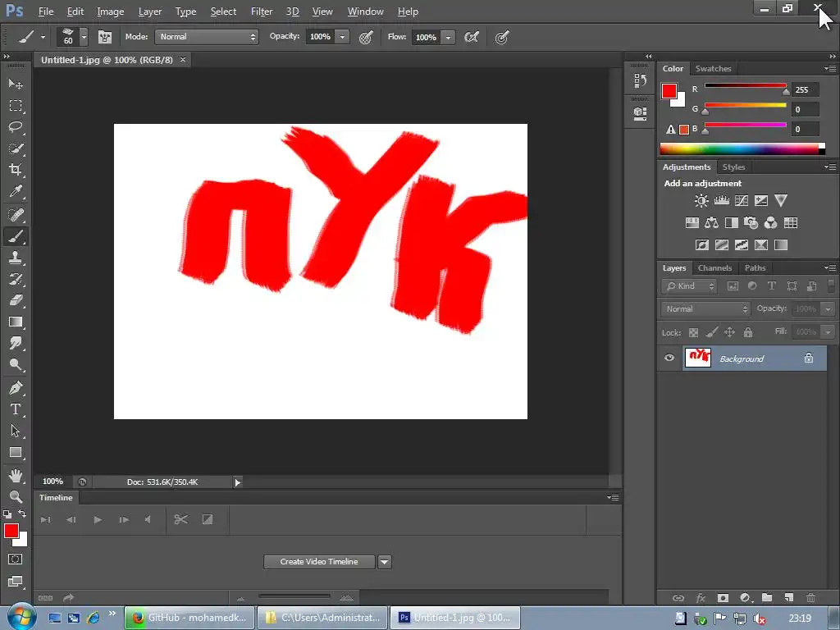Toggle Quick Mask mode
The height and width of the screenshot is (630, 840).
point(15,559)
